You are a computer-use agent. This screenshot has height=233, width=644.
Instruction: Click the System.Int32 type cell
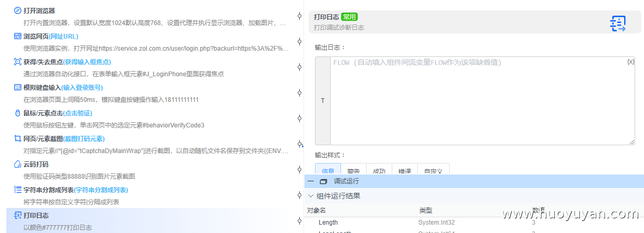pyautogui.click(x=437, y=223)
